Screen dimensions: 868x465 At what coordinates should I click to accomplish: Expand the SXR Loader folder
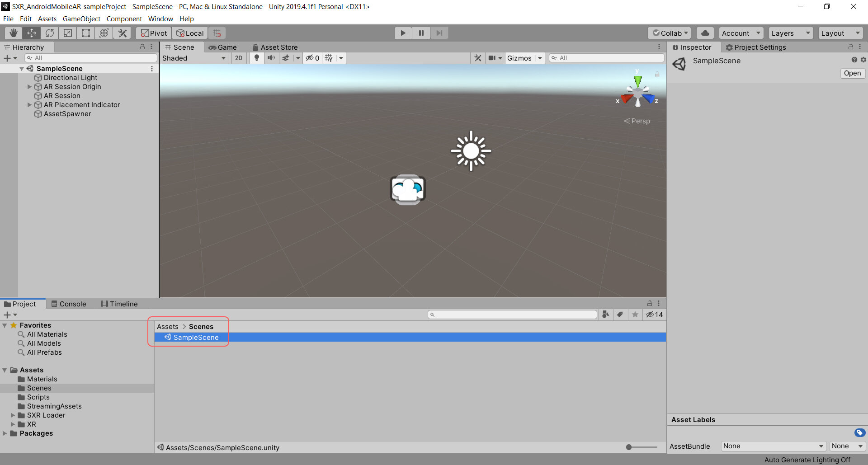pyautogui.click(x=13, y=415)
